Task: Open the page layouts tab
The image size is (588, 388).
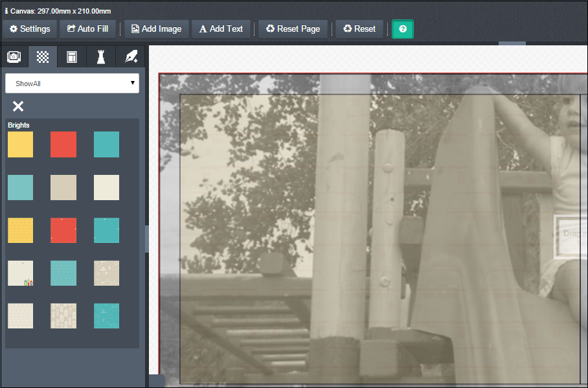Action: (72, 57)
